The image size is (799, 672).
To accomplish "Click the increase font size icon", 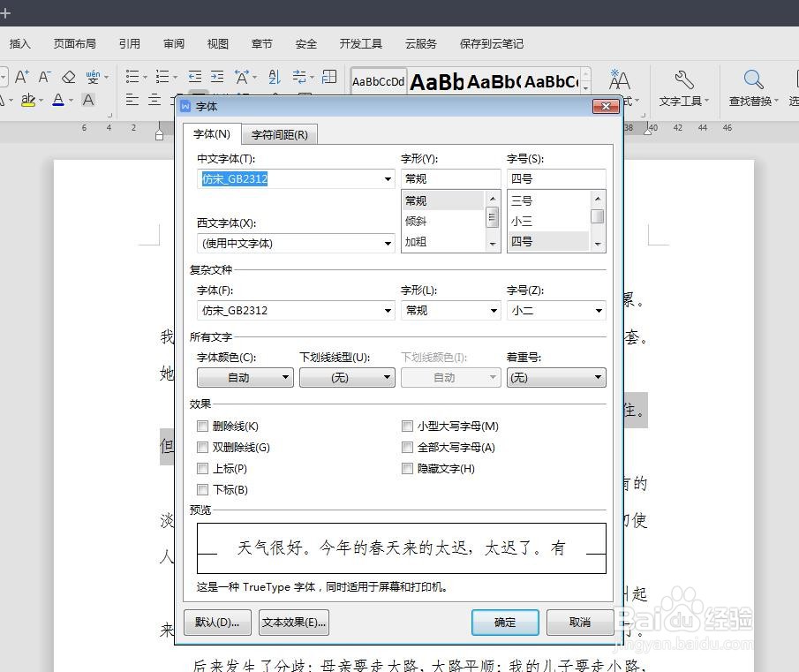I will coord(21,76).
